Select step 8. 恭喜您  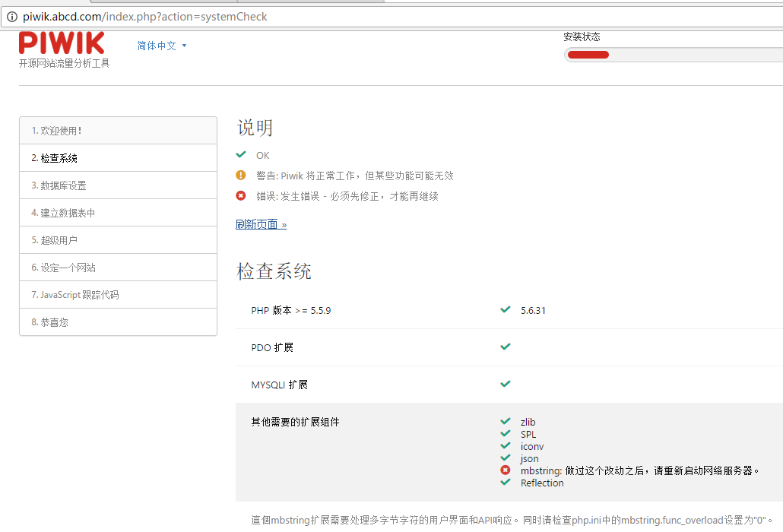(x=118, y=322)
